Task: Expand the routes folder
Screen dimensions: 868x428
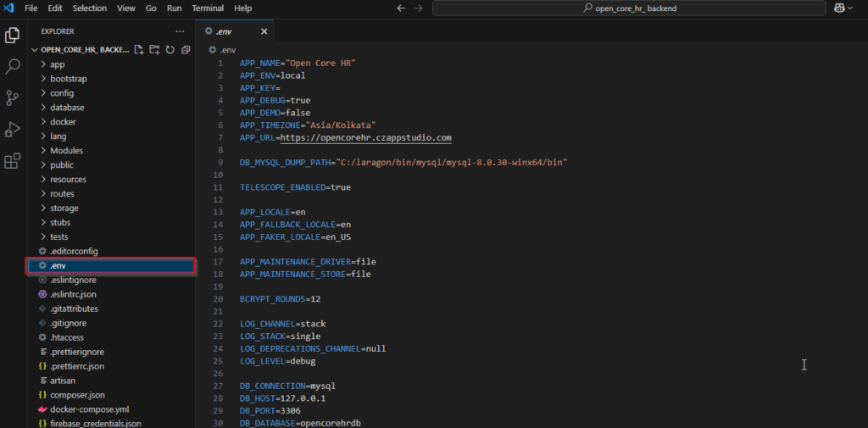Action: coord(111,194)
